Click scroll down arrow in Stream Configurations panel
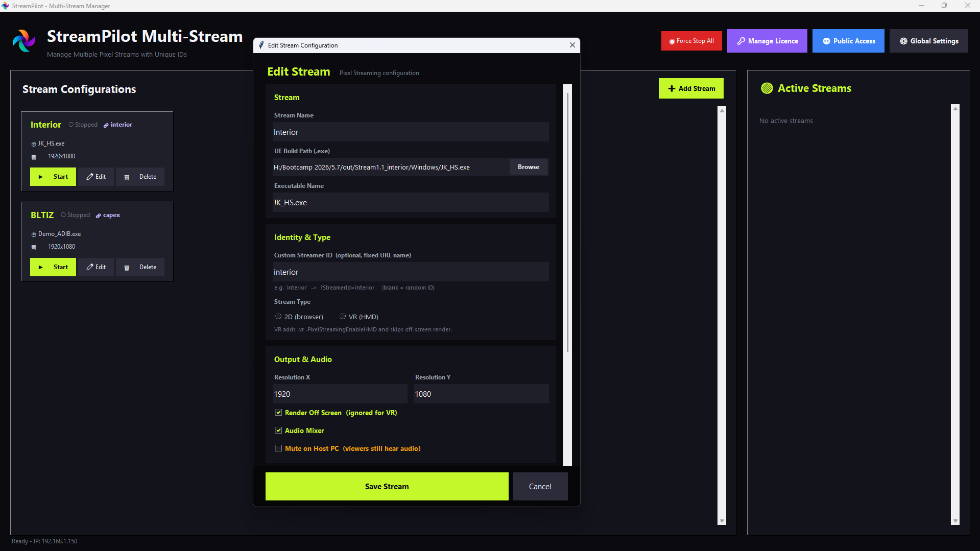 tap(722, 521)
